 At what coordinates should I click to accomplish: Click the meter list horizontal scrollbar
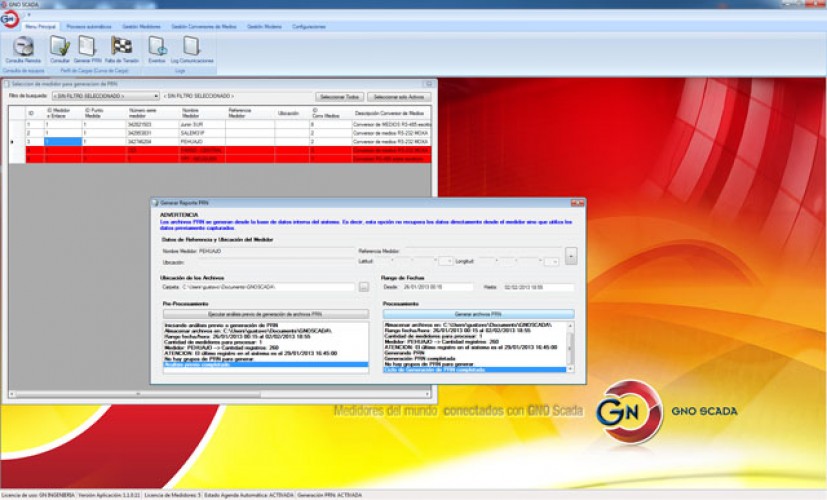coord(219,393)
